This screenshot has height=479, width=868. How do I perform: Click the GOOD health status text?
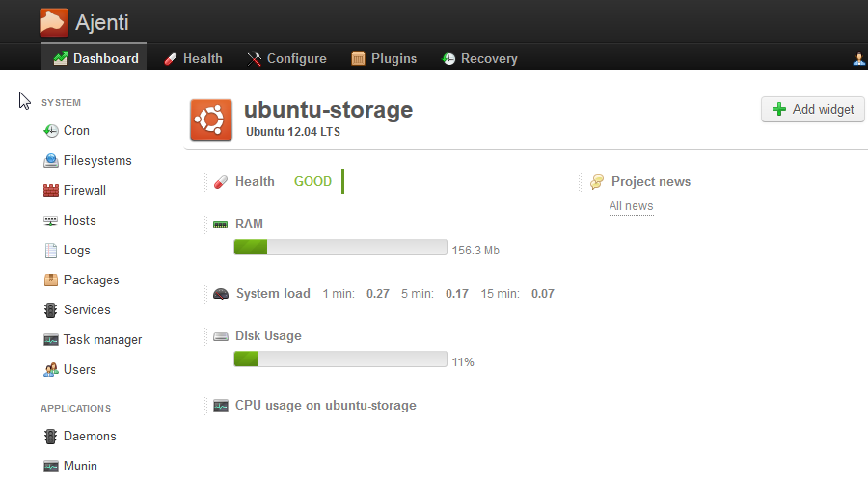tap(312, 181)
